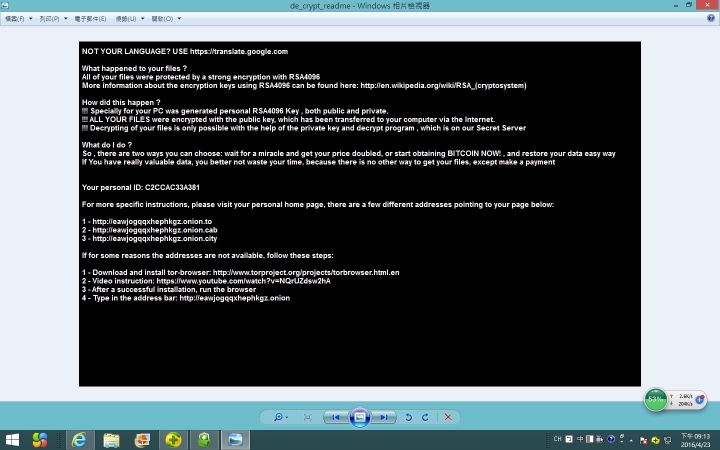Delete the photo with red X
This screenshot has height=450, width=720.
click(x=448, y=417)
